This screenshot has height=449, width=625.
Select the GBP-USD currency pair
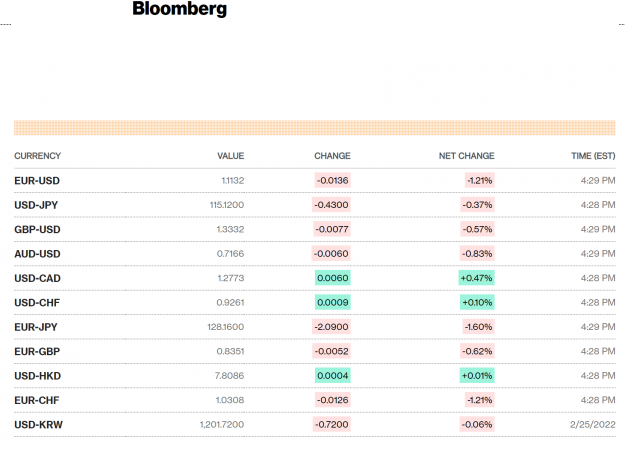pos(37,229)
